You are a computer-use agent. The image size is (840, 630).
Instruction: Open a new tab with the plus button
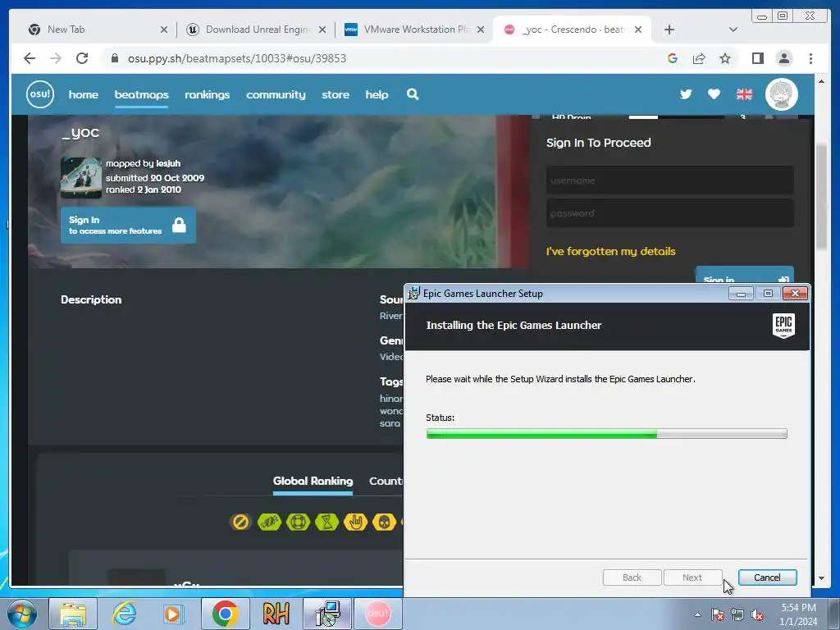pyautogui.click(x=669, y=30)
